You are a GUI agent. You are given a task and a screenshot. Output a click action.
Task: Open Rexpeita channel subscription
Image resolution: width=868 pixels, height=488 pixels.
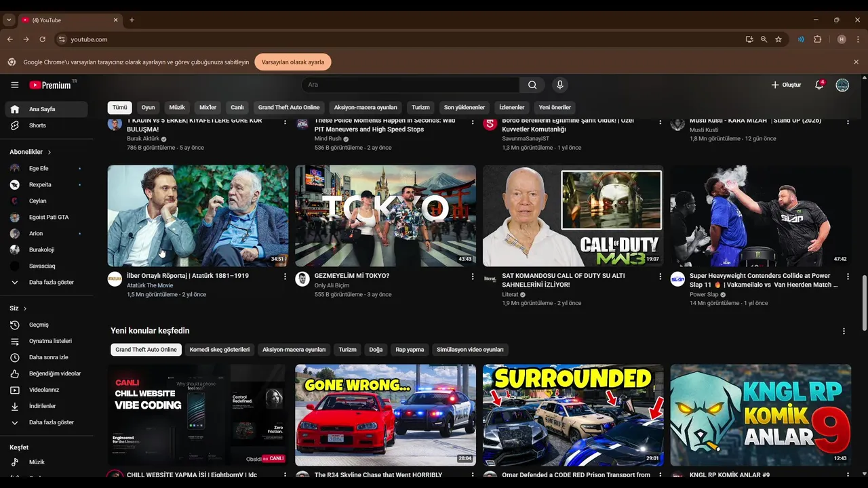tap(46, 184)
